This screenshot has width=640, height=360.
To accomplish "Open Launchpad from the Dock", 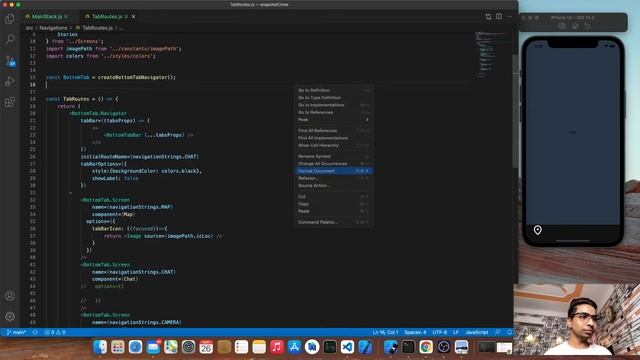I will (118, 347).
